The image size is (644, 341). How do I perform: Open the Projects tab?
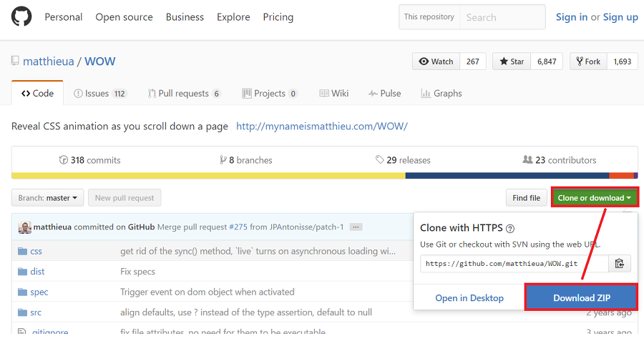[x=270, y=93]
